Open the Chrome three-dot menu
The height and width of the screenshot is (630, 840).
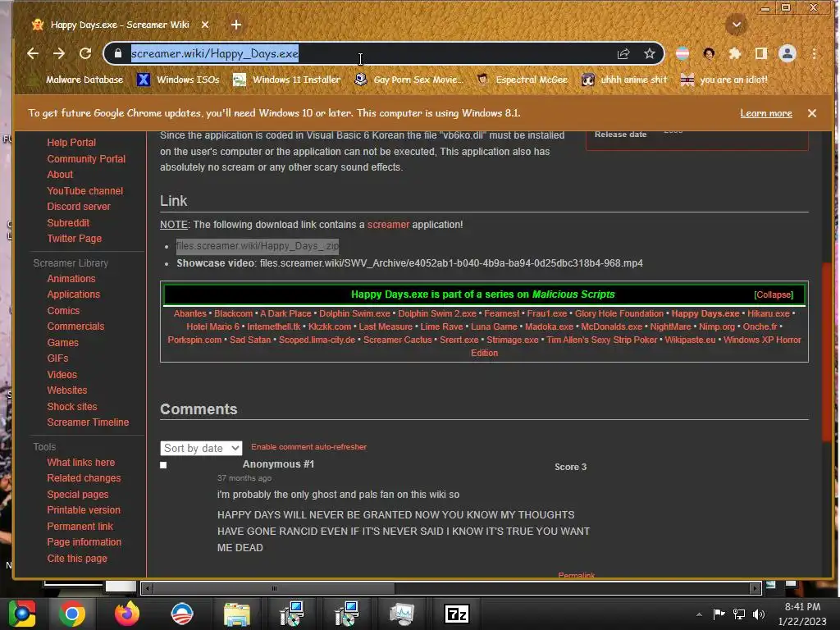tap(814, 53)
